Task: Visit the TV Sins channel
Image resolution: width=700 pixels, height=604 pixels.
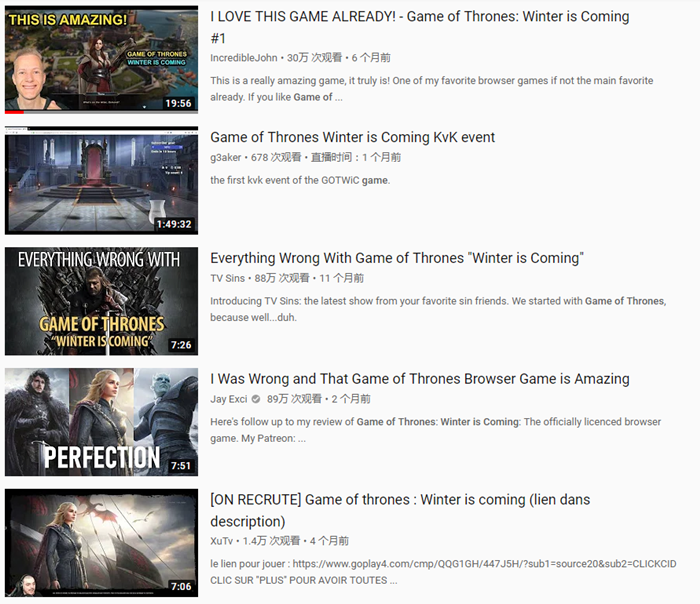Action: click(x=227, y=279)
